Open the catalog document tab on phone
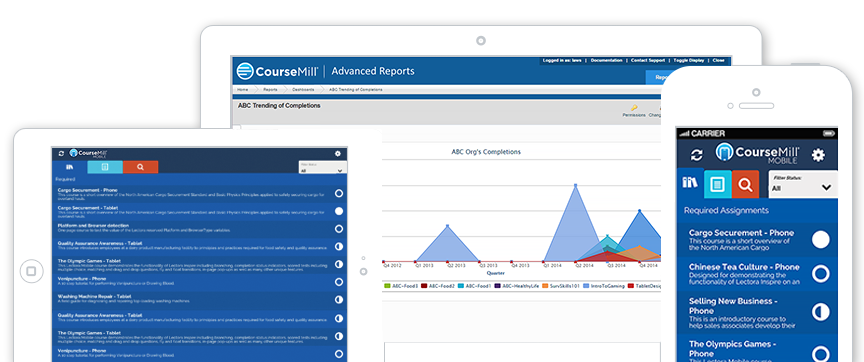Viewport: 864px width, 362px height. (x=717, y=184)
